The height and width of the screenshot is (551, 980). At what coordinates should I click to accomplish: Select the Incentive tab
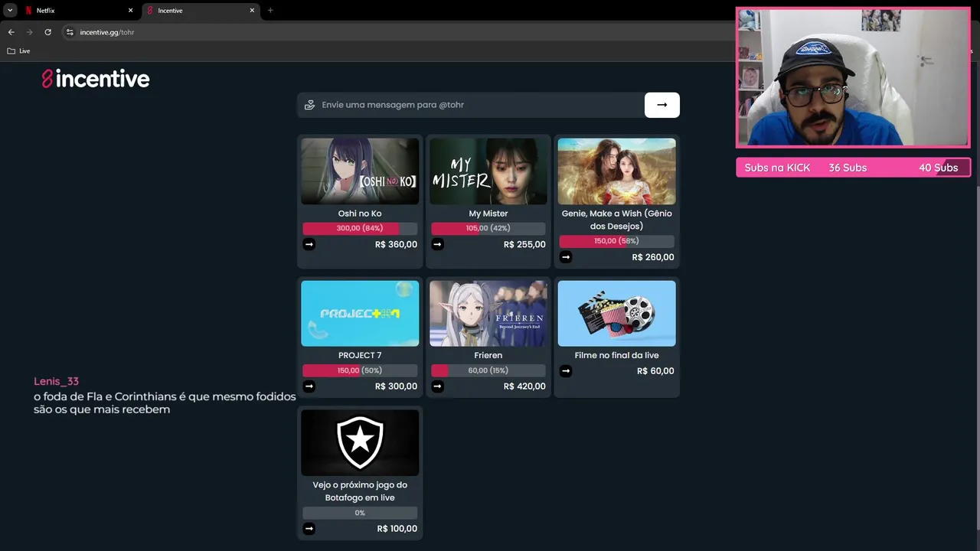pos(200,11)
